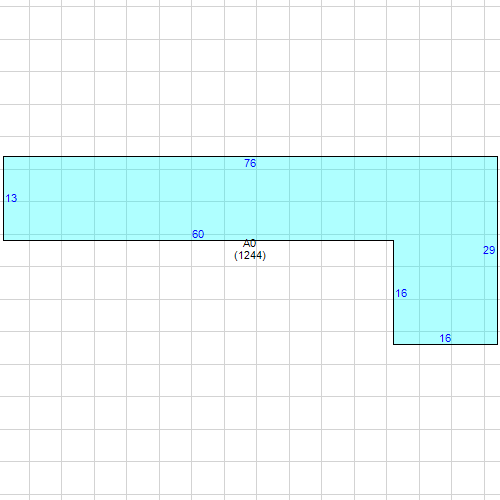Select the area name label A0
This screenshot has height=500, width=500.
point(250,243)
